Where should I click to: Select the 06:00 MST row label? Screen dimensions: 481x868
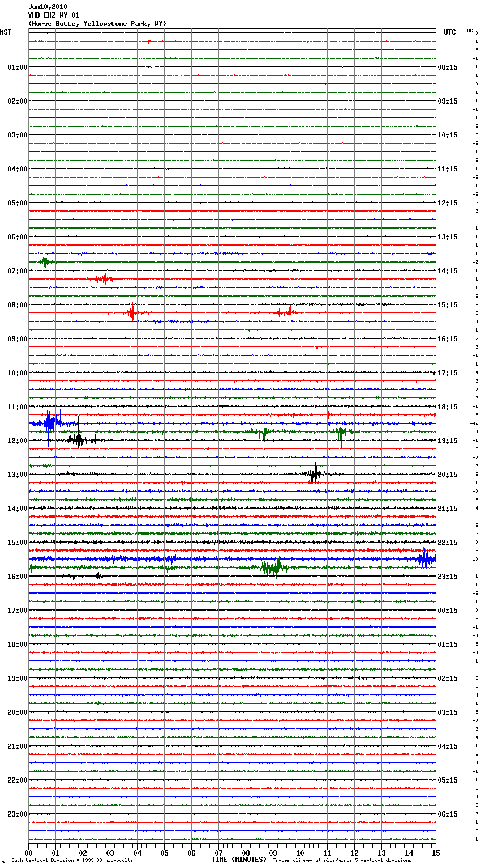(x=17, y=237)
